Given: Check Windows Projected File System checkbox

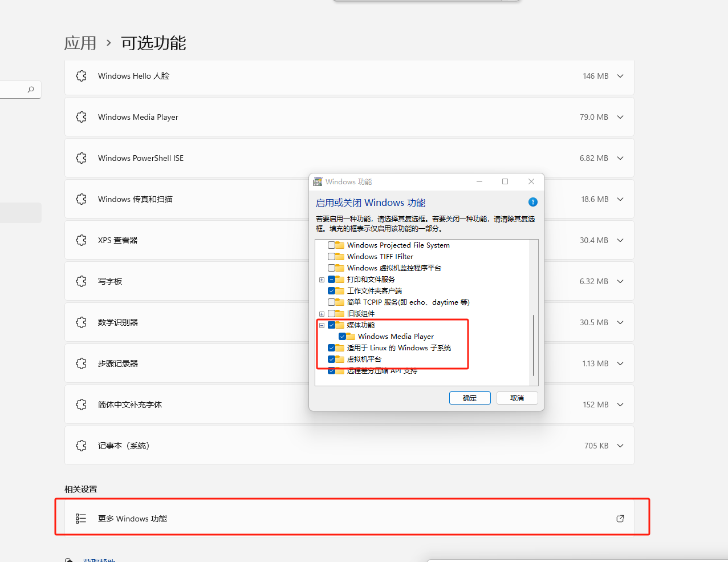Looking at the screenshot, I should point(331,245).
